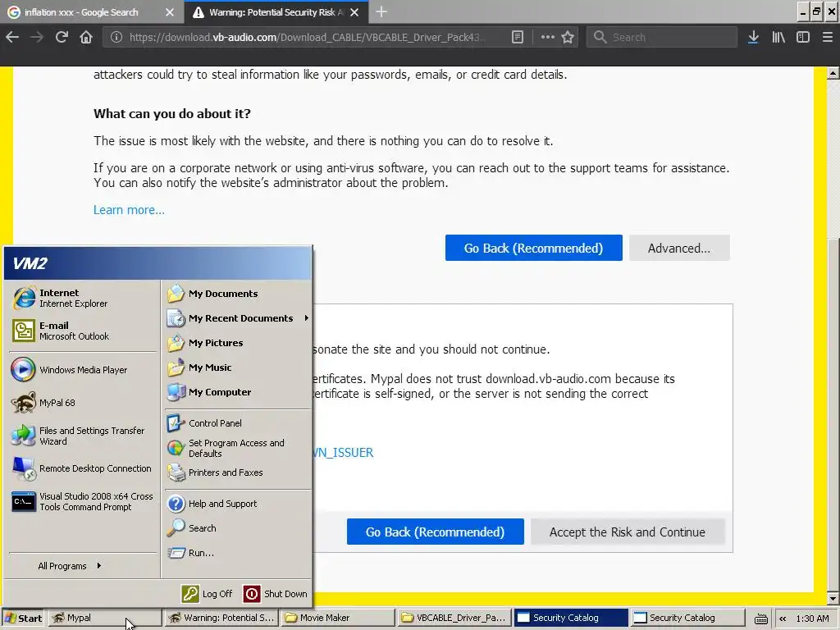Switch to Mypal taskbar button
The image size is (840, 630).
[105, 618]
